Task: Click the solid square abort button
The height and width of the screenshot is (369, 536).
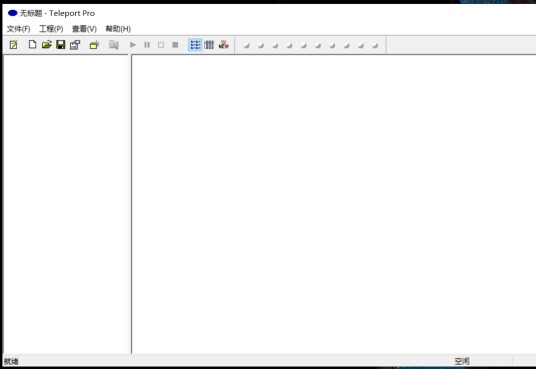Action: 175,45
